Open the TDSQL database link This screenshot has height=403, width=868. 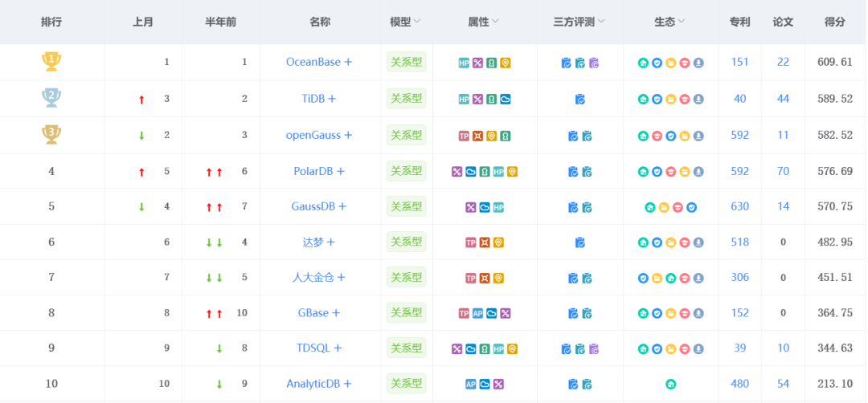(x=313, y=348)
